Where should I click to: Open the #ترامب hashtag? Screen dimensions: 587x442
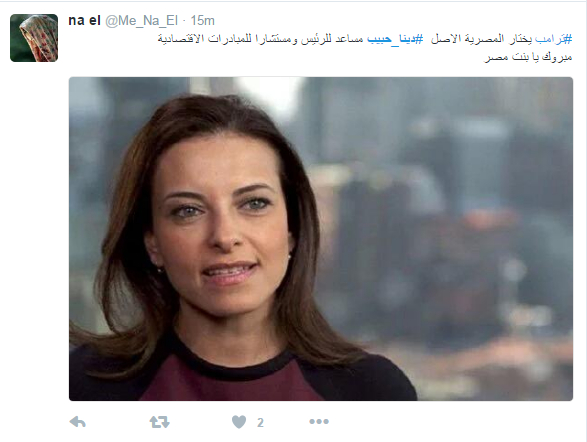554,39
